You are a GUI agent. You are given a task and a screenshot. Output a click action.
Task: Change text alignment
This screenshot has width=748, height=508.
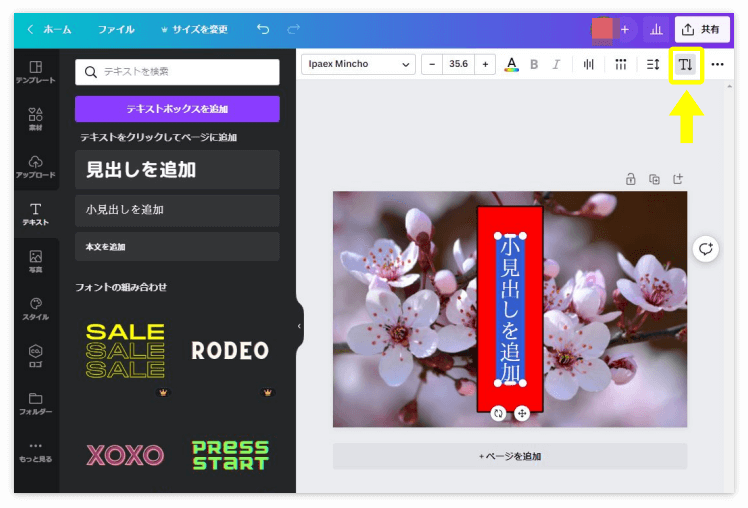coord(589,64)
